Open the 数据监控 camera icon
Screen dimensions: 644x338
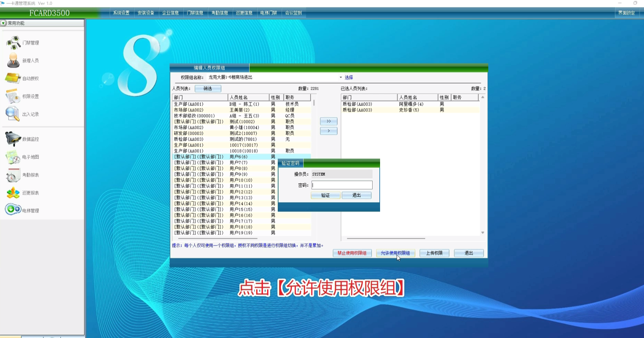(13, 139)
